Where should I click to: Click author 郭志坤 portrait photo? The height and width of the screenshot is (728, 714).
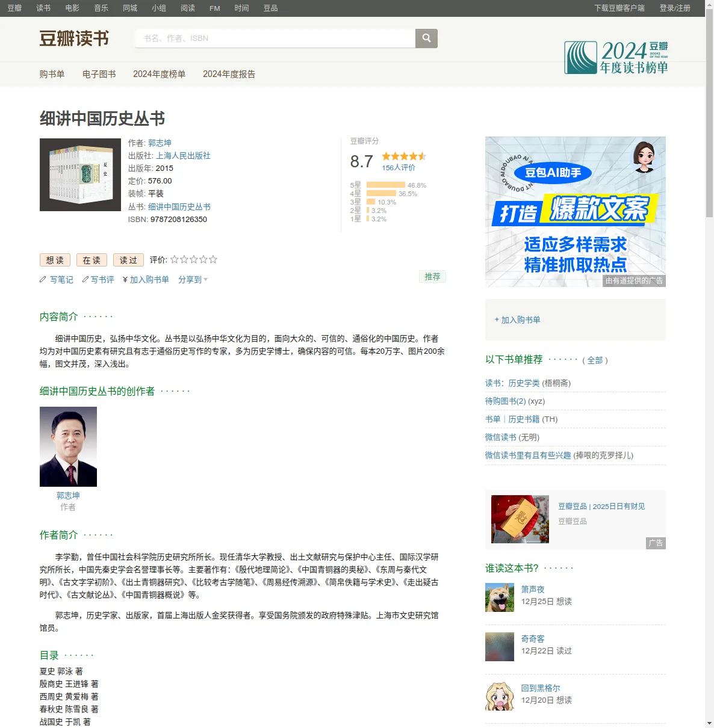68,446
